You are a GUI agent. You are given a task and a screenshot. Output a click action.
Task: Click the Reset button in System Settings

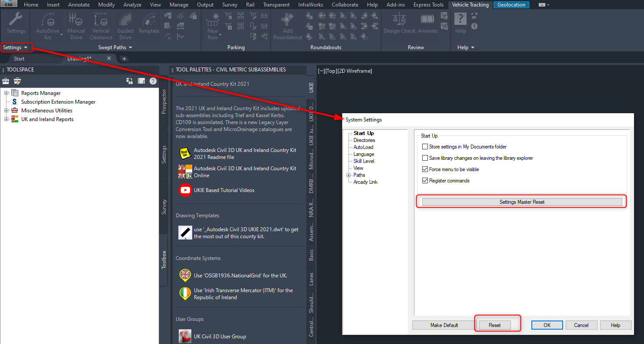coord(495,325)
